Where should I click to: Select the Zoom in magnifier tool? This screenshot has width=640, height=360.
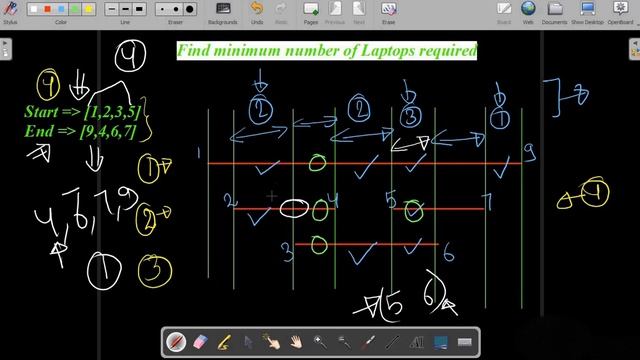coord(320,342)
